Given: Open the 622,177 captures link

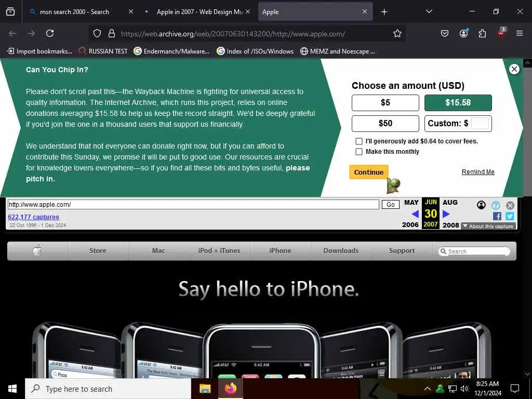Looking at the screenshot, I should 33,217.
